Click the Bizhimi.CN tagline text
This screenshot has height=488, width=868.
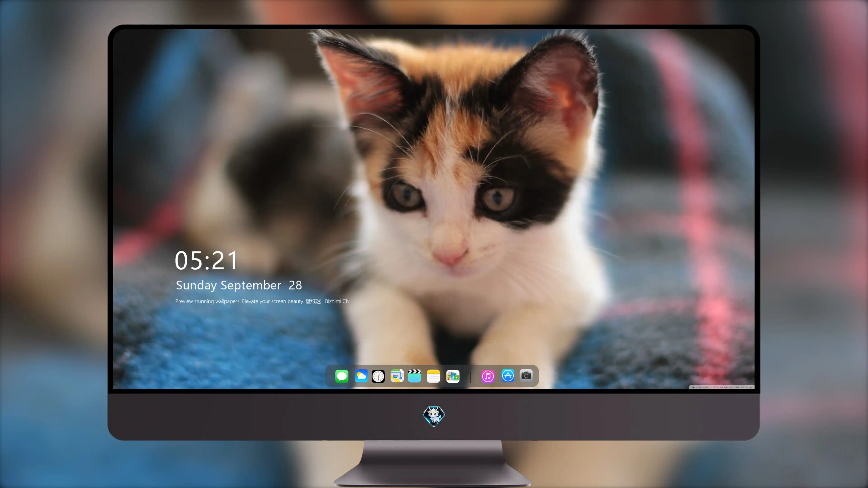click(x=262, y=301)
